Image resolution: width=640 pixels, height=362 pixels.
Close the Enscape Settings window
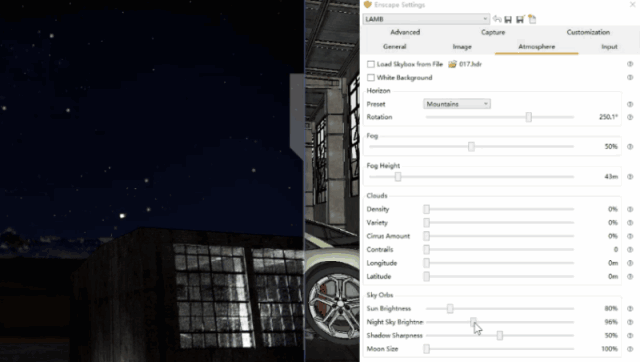point(632,4)
